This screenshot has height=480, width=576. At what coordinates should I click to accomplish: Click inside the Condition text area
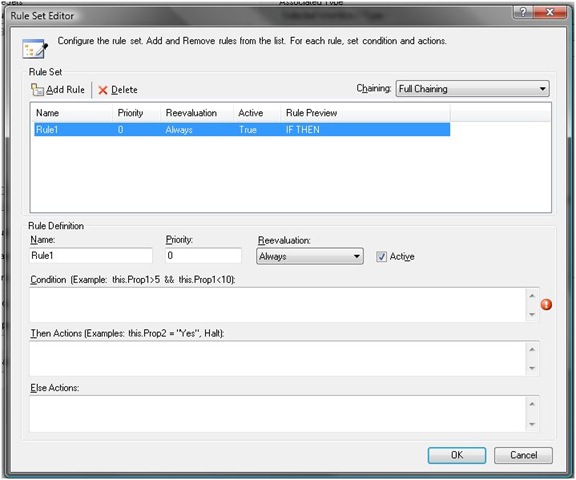point(278,305)
